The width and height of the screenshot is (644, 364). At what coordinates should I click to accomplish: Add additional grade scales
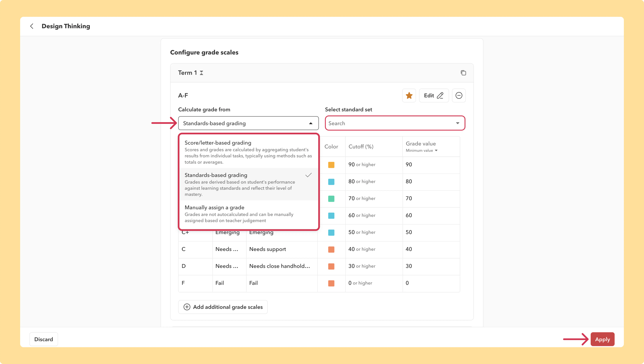click(x=223, y=307)
